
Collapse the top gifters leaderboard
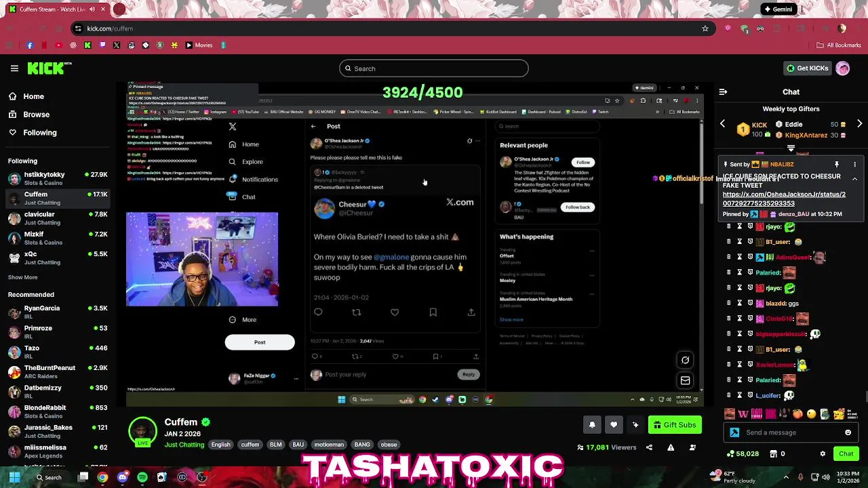[x=791, y=148]
